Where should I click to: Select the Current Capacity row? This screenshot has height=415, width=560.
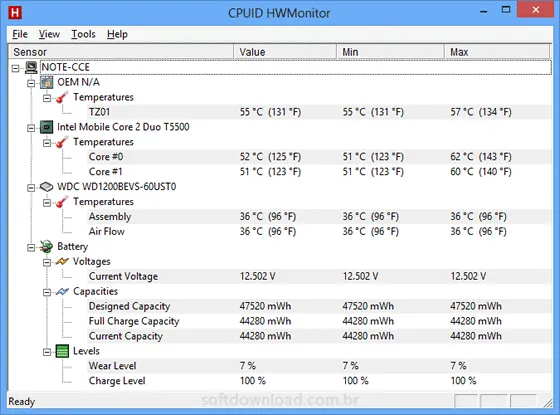click(x=319, y=336)
